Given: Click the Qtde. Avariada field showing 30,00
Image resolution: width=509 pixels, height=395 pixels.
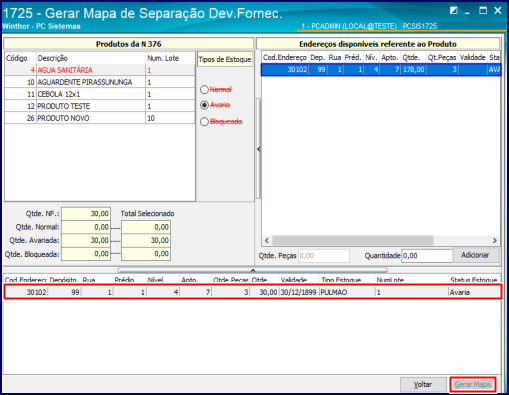Looking at the screenshot, I should tap(86, 240).
